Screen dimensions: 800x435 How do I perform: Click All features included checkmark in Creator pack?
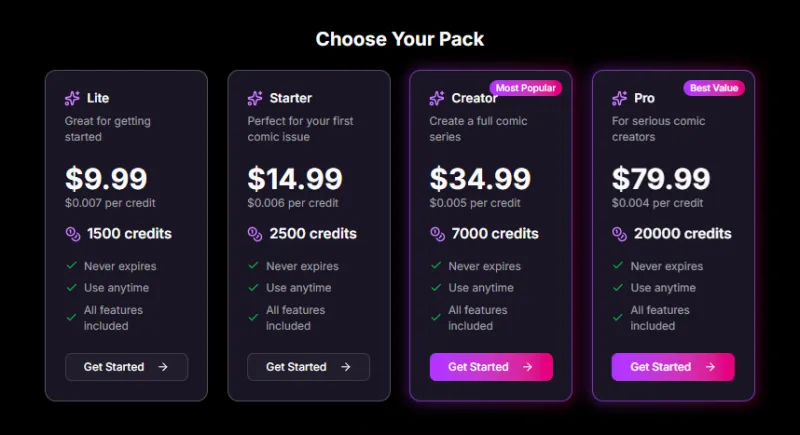tap(436, 317)
